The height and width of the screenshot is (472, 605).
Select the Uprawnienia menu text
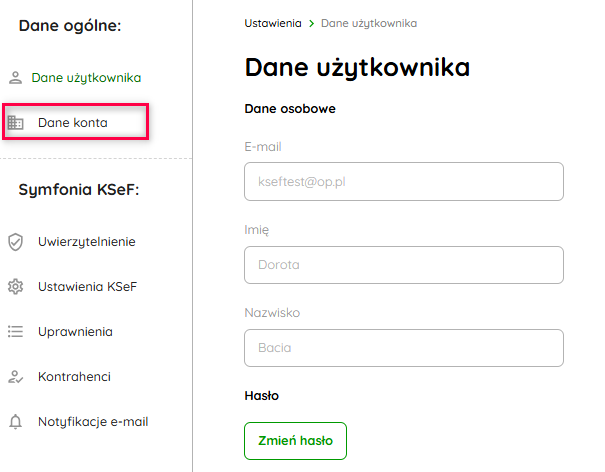point(75,331)
